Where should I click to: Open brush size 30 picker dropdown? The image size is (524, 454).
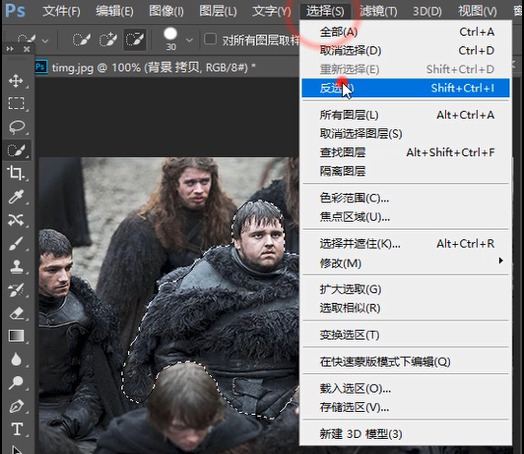(x=189, y=40)
